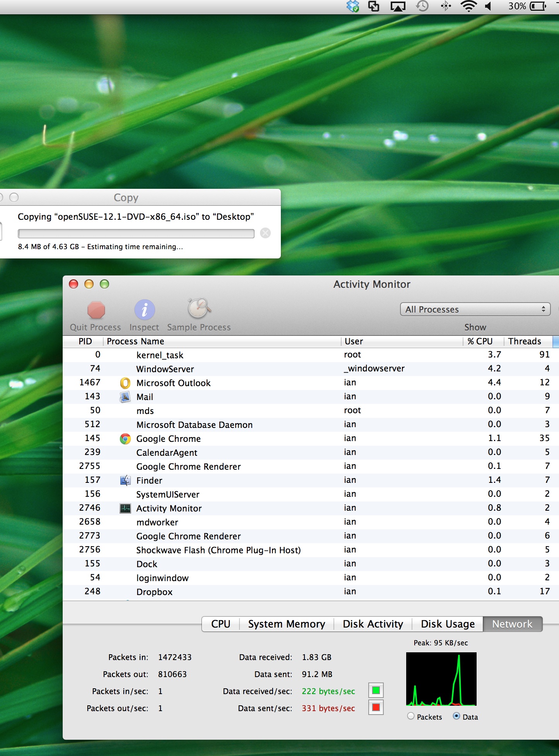Open the Time Machine menu bar icon

(422, 6)
